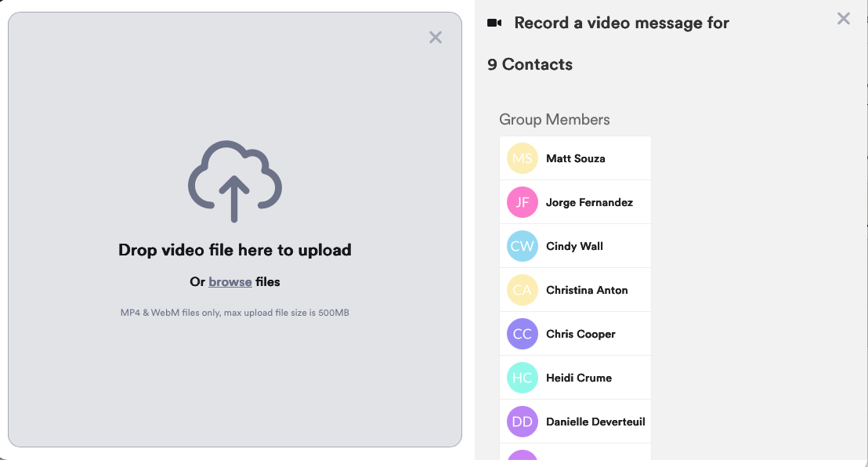
Task: Click the video camera icon in header
Action: (494, 23)
